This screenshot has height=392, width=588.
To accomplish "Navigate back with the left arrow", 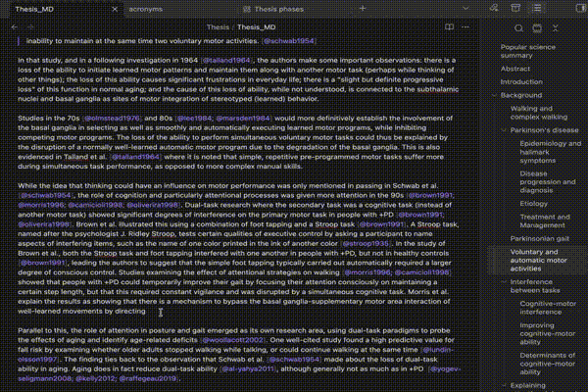I will 14,28.
